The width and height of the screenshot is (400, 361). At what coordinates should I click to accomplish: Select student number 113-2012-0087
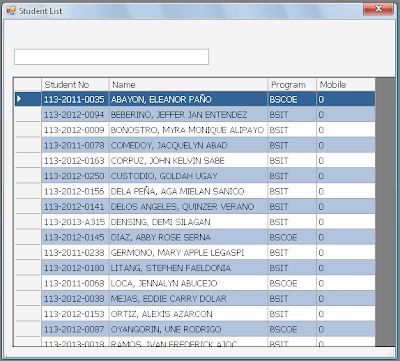point(75,329)
